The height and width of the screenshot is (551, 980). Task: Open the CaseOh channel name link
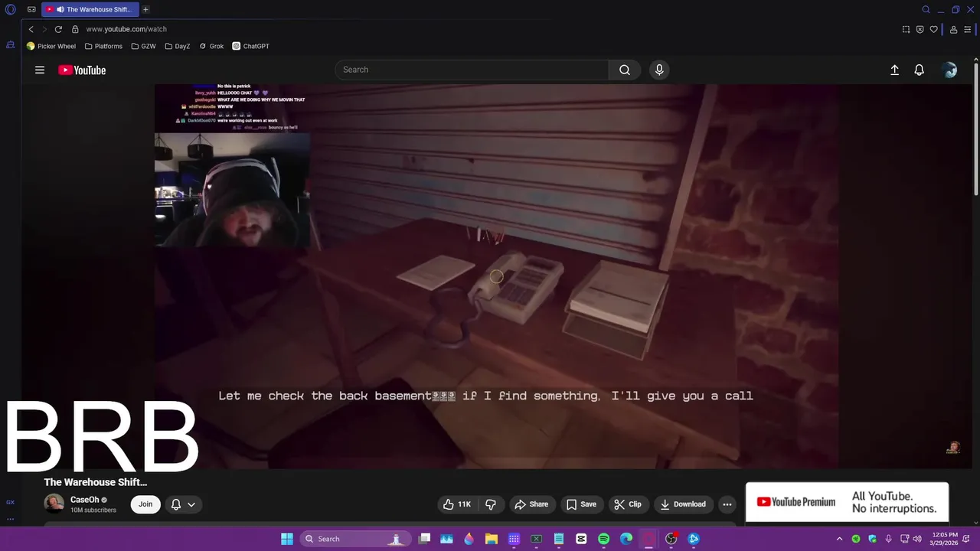84,500
